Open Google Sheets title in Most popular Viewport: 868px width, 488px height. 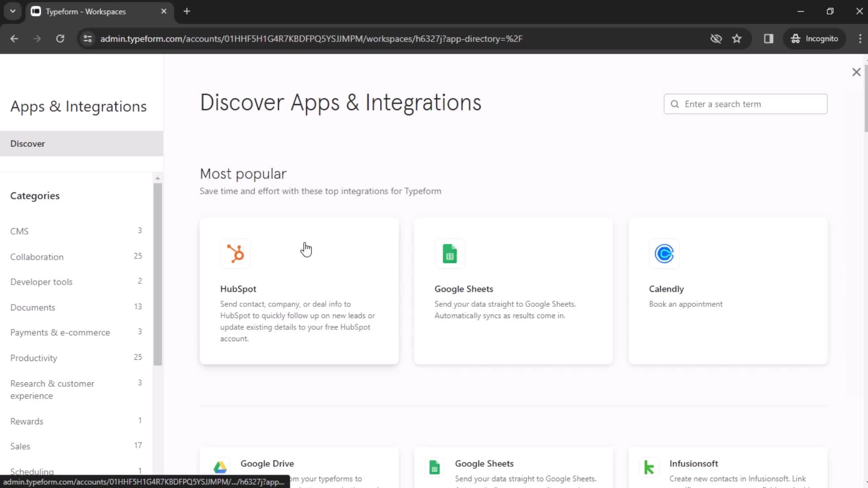point(463,289)
